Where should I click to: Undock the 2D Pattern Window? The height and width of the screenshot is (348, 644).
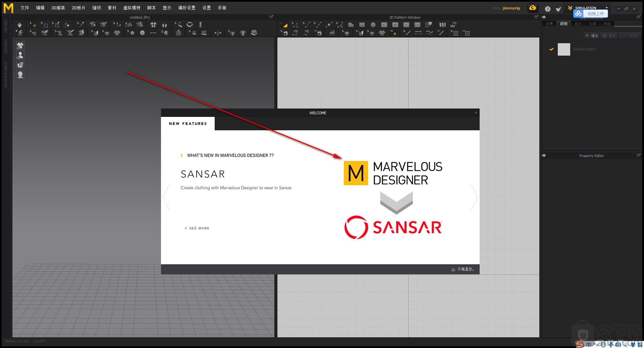(x=536, y=17)
